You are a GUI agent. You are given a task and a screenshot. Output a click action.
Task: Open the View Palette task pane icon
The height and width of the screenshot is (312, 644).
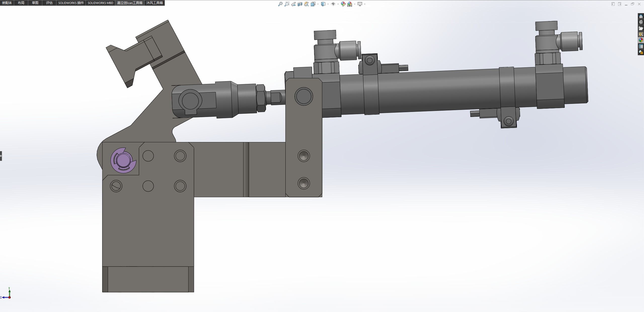pos(641,34)
